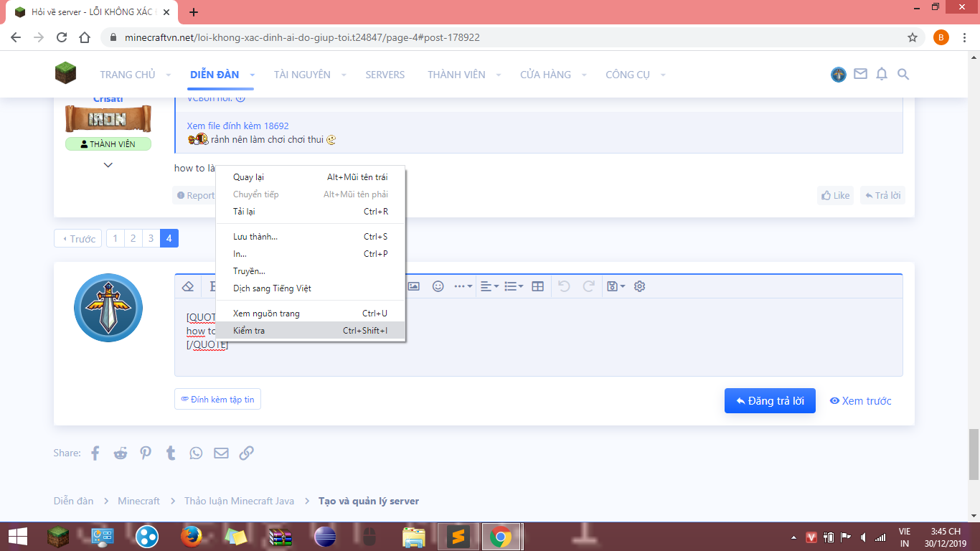Go to page 3 of the thread
980x551 pixels.
click(151, 239)
